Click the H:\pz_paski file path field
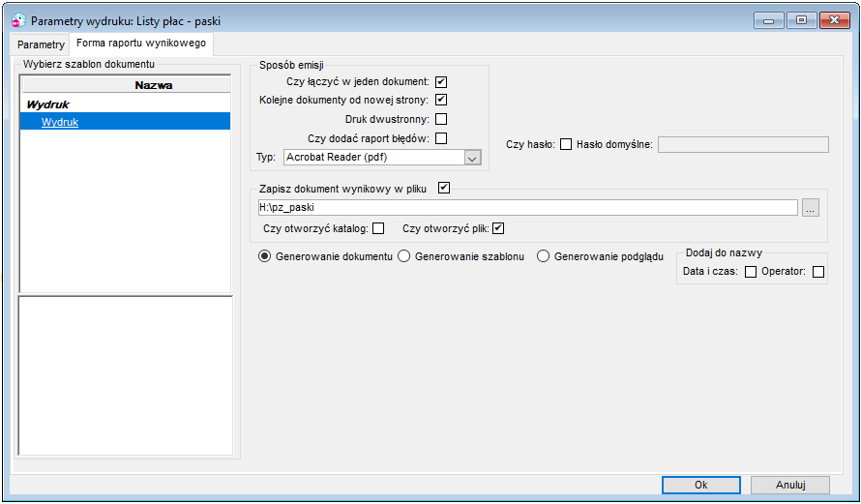The width and height of the screenshot is (861, 504). [x=527, y=208]
